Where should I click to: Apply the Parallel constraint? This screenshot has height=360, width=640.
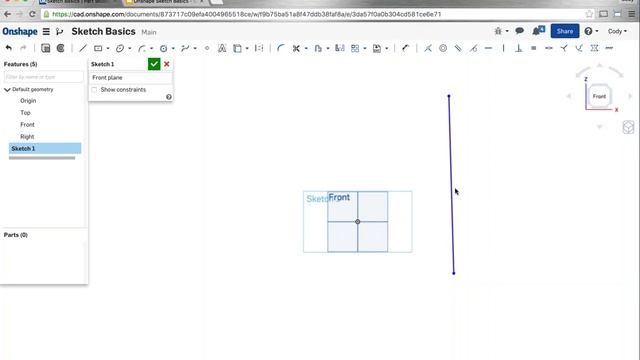click(x=458, y=48)
